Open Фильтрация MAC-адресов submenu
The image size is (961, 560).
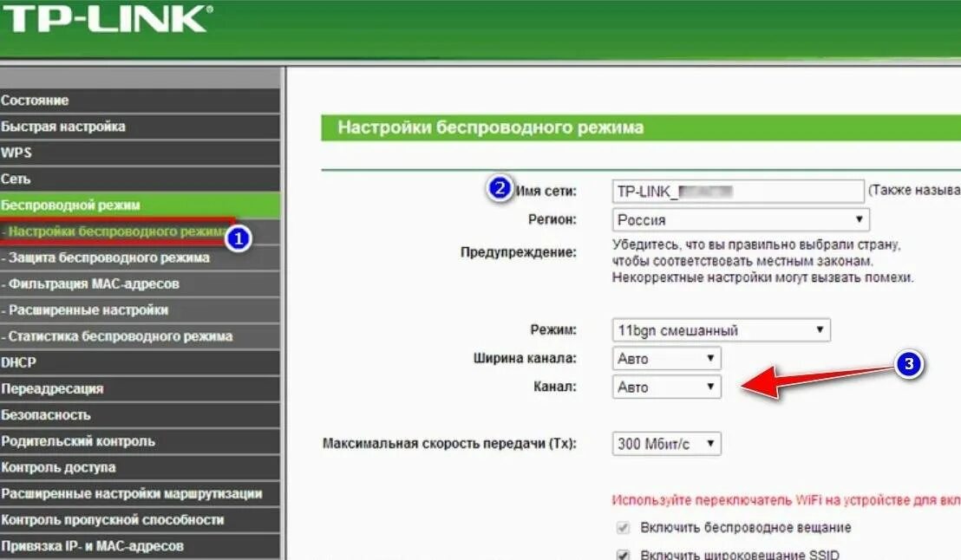pos(140,284)
